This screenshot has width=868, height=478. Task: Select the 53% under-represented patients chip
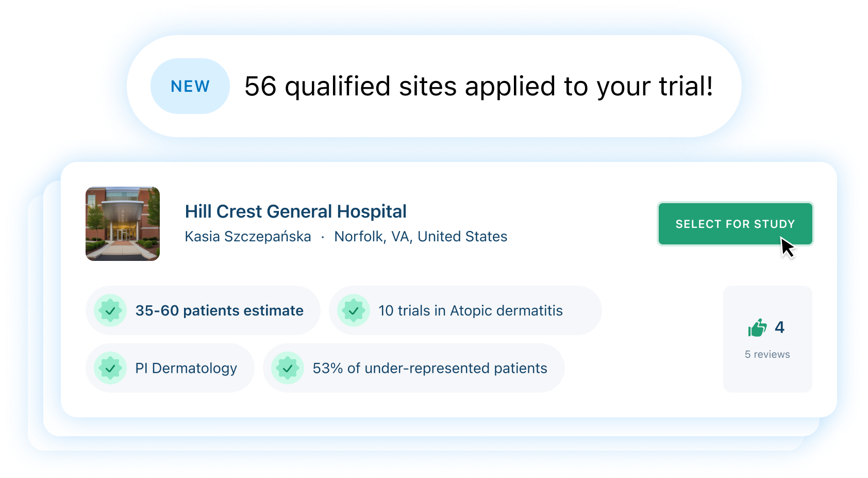pos(414,368)
